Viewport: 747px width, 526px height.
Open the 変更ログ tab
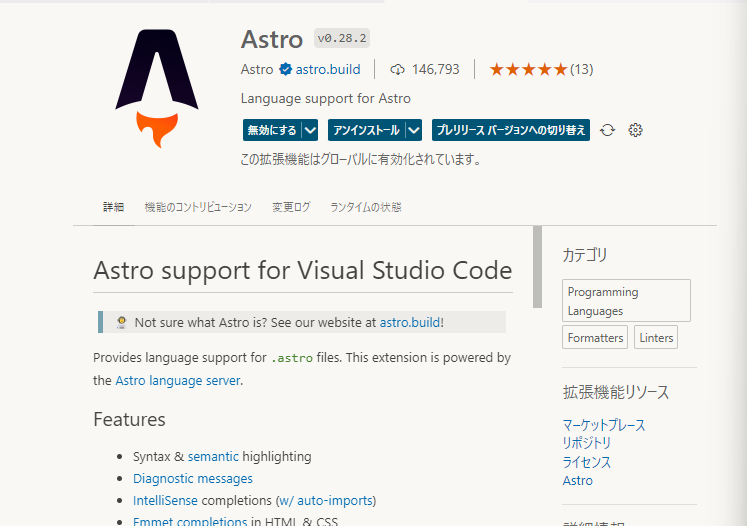click(x=291, y=207)
